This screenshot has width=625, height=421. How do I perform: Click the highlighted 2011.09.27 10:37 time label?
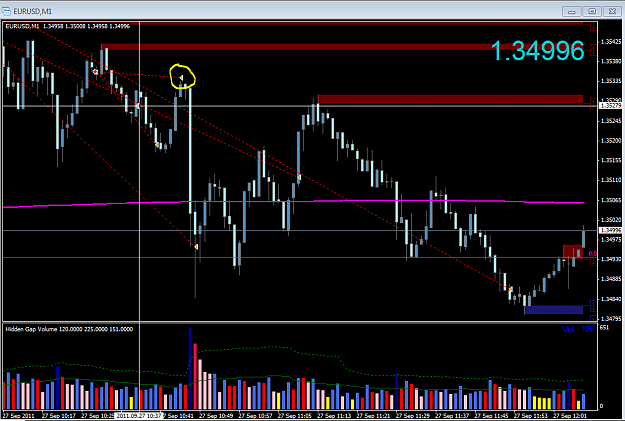click(138, 415)
